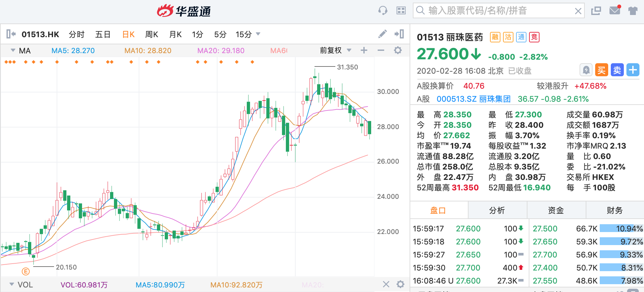Collapse the right side panel

[399, 34]
